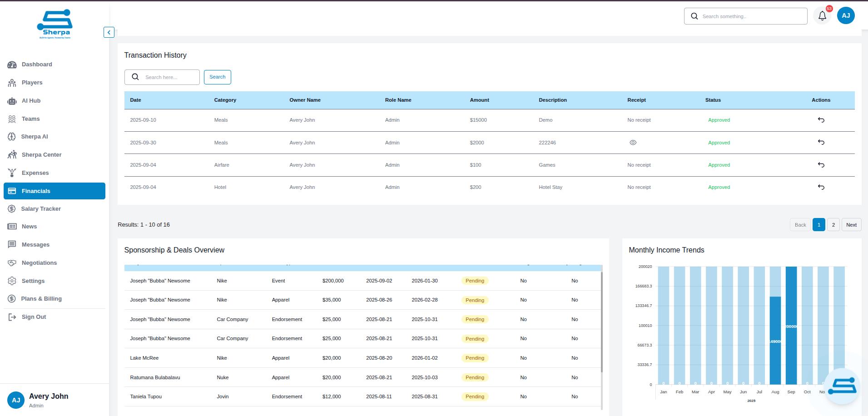Click the undo arrow for Airfare Games transaction
This screenshot has width=868, height=416.
click(x=821, y=165)
